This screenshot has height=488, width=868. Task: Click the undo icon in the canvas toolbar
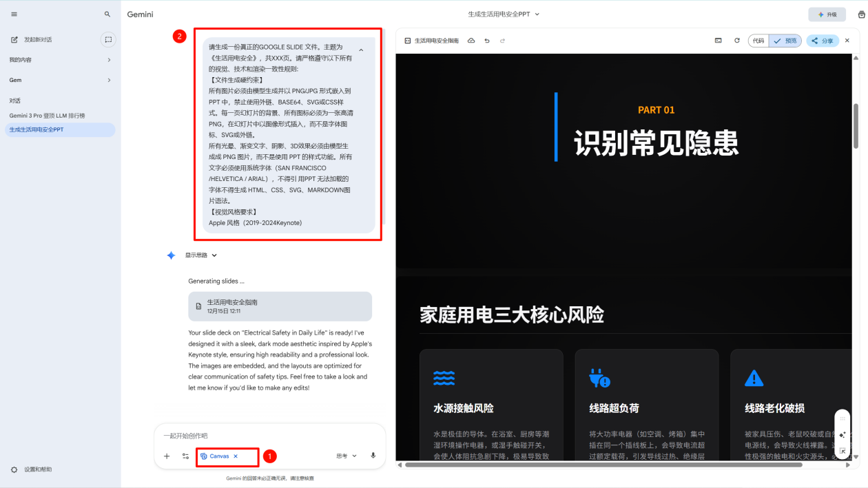488,41
